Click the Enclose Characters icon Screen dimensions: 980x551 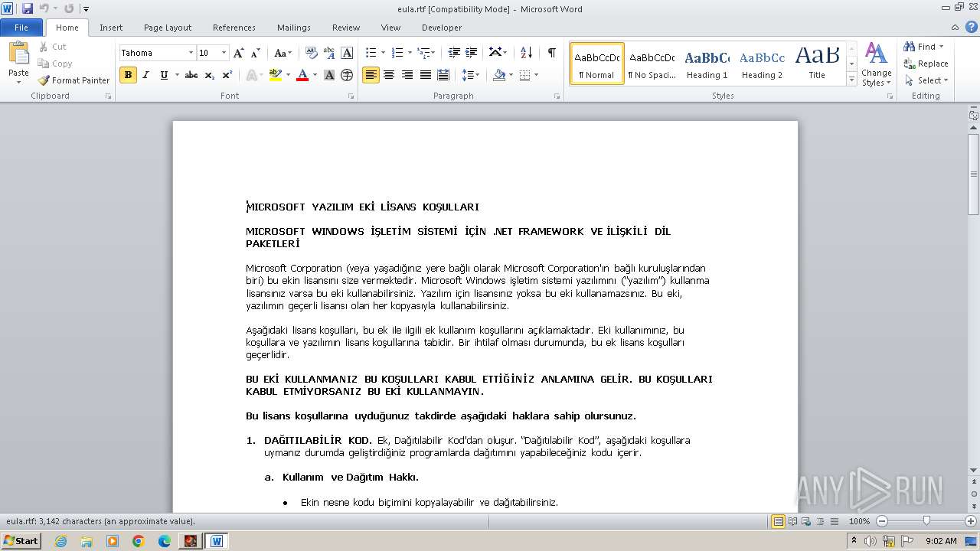click(x=347, y=75)
